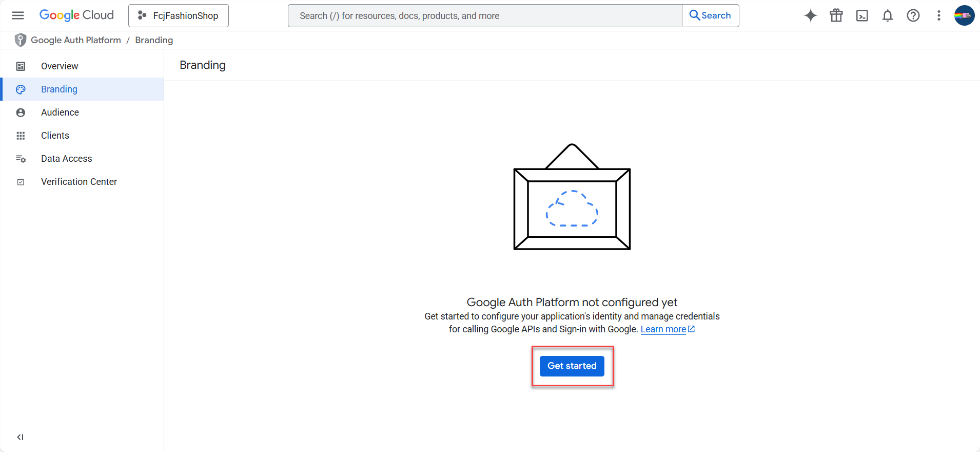Click 'Google Auth Platform not configured yet' text
The image size is (980, 452).
572,302
